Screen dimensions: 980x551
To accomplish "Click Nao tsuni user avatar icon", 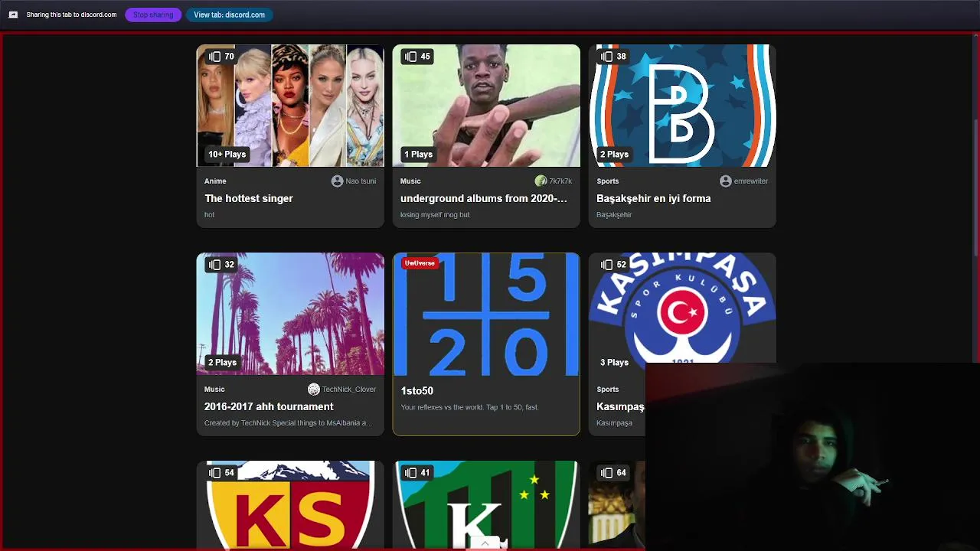I will pos(337,181).
